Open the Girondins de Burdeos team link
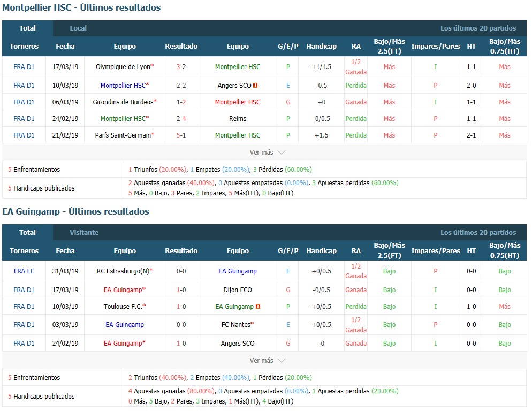Viewport: 532px width, 411px height. pos(123,102)
